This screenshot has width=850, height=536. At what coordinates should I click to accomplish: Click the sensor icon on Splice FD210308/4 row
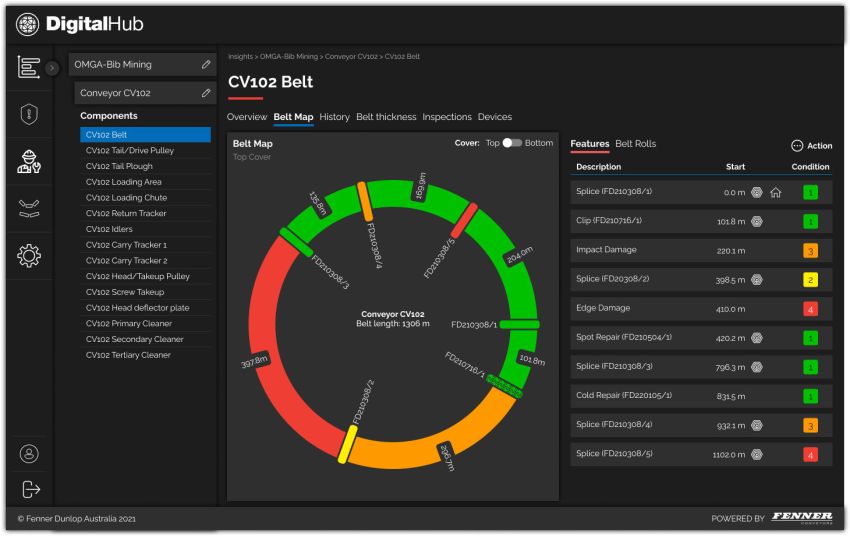point(757,425)
